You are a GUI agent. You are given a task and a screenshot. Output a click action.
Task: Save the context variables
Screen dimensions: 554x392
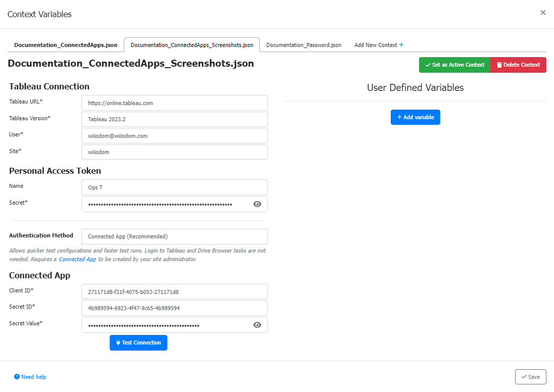530,377
